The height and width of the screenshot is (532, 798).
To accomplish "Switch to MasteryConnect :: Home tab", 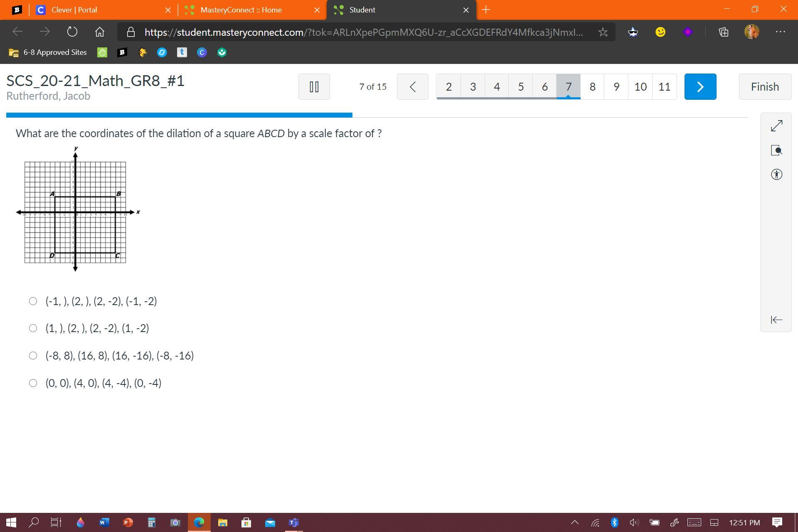I will [x=241, y=10].
